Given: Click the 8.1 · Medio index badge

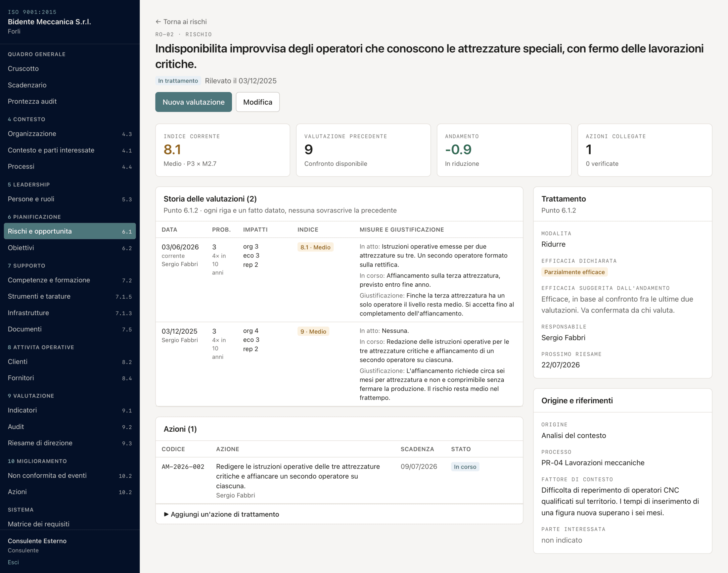Looking at the screenshot, I should [315, 247].
